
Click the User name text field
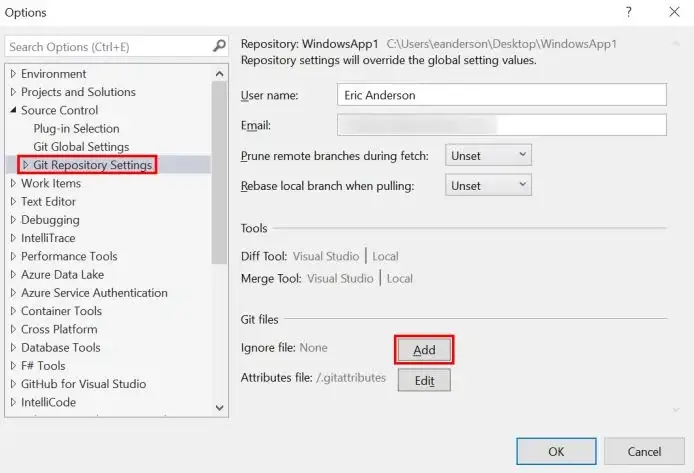click(501, 94)
